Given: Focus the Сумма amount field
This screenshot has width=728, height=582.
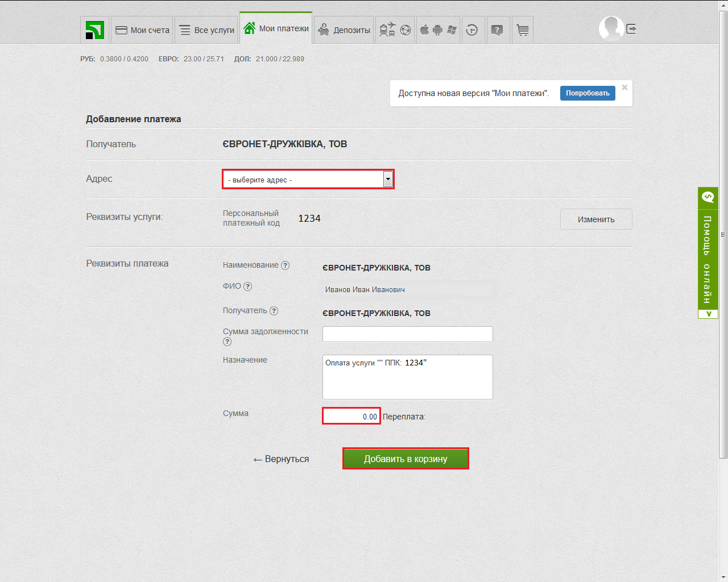Looking at the screenshot, I should [x=351, y=416].
